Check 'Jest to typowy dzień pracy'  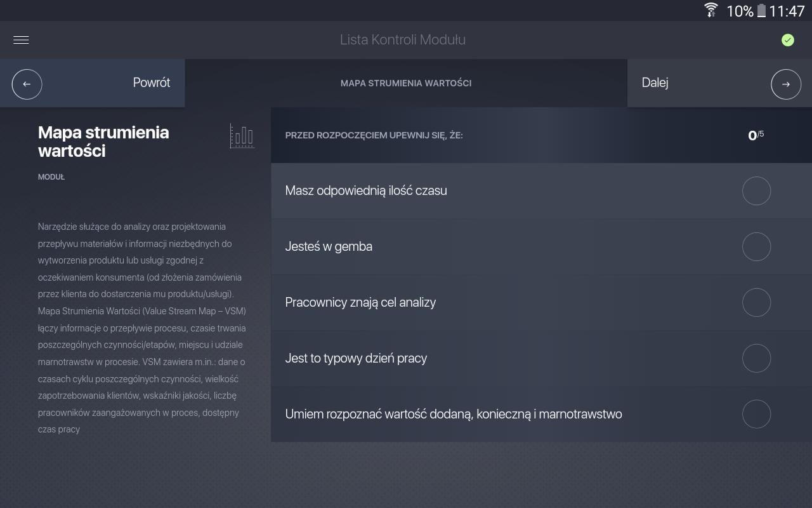(x=756, y=359)
